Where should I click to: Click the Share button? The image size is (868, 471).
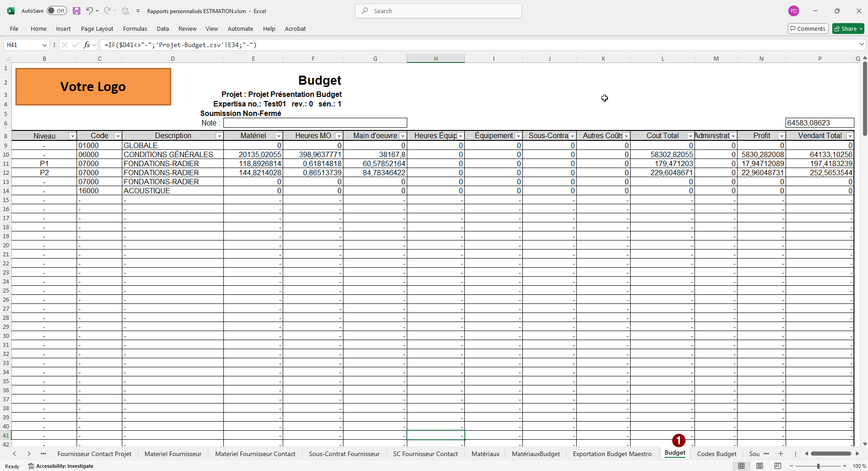(848, 29)
